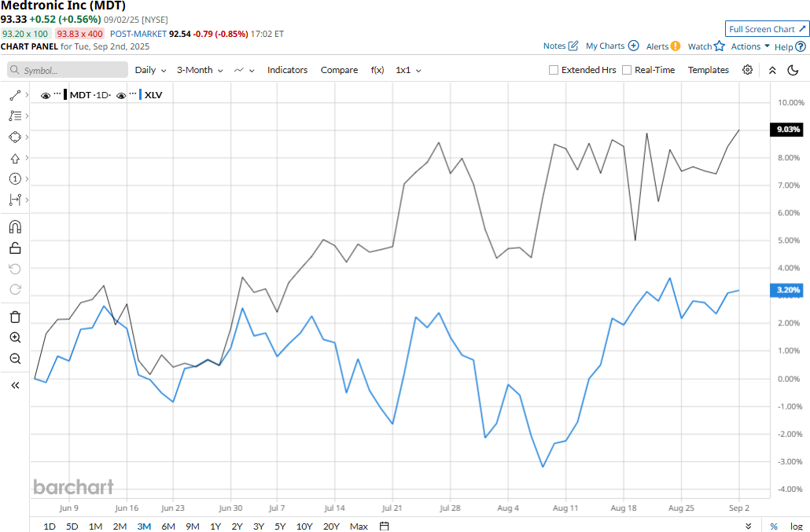810x532 pixels.
Task: Open Help link
Action: click(x=790, y=47)
